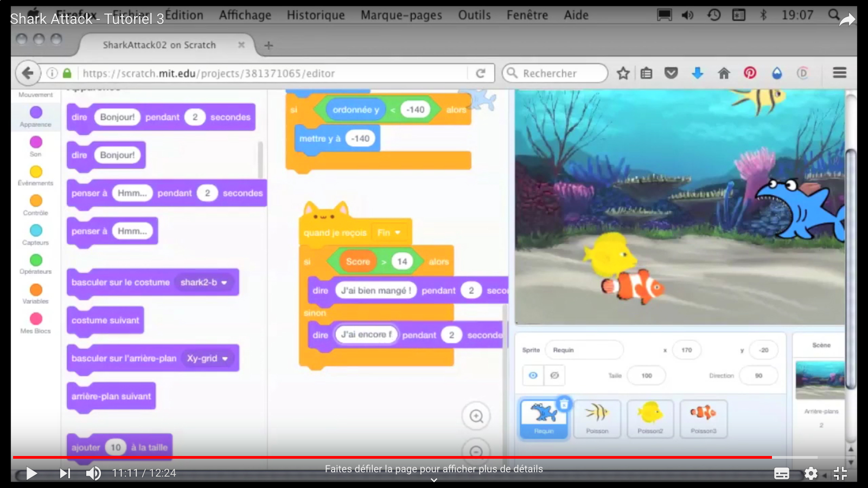Click the Pinterest toolbar icon

750,73
